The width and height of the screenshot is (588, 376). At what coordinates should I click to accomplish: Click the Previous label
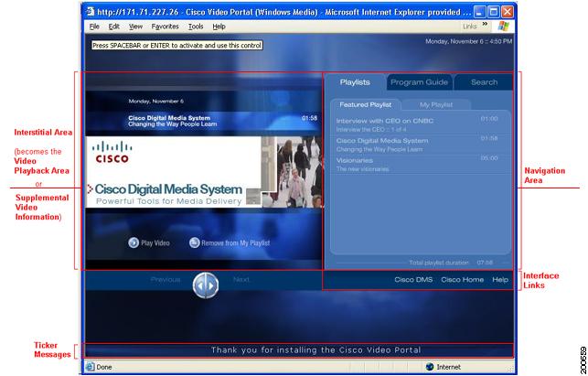166,280
